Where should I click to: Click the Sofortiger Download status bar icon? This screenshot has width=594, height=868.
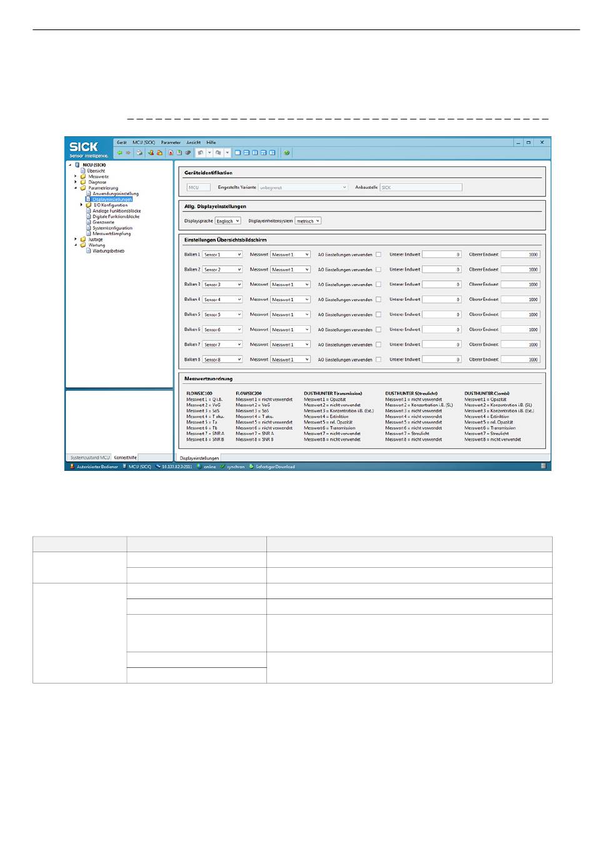pyautogui.click(x=251, y=467)
